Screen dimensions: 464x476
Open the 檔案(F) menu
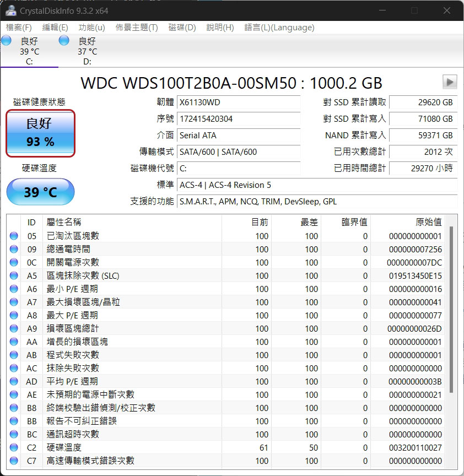click(19, 28)
